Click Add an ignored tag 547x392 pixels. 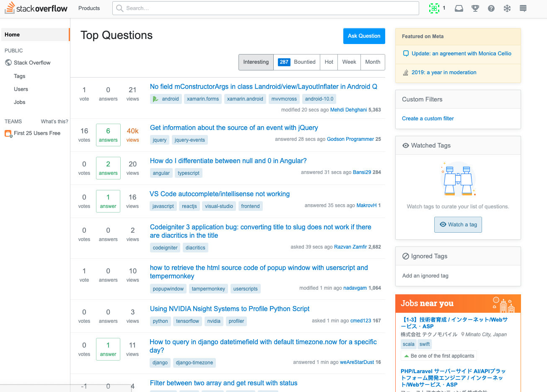point(425,276)
